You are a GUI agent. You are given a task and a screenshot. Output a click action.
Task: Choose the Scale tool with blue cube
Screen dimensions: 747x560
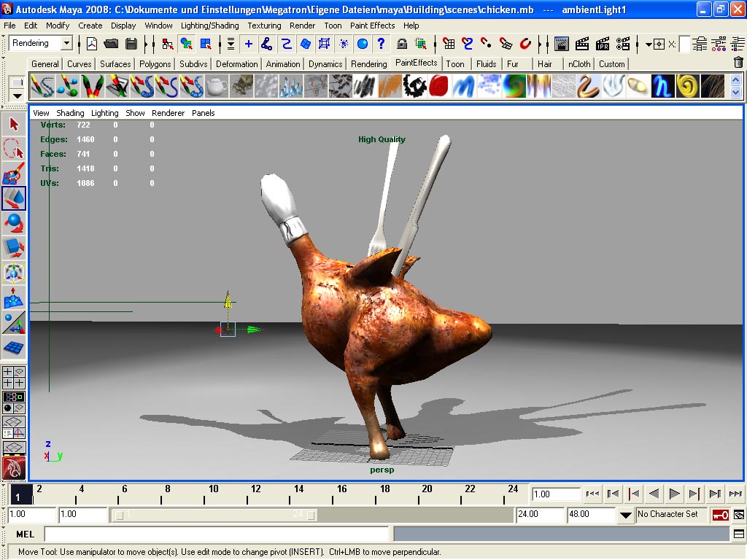tap(14, 247)
